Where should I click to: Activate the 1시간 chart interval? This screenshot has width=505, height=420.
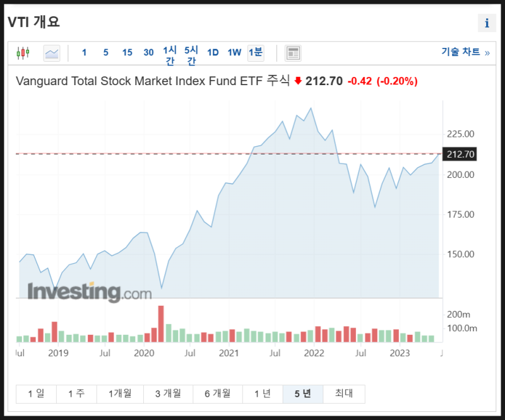tap(169, 53)
